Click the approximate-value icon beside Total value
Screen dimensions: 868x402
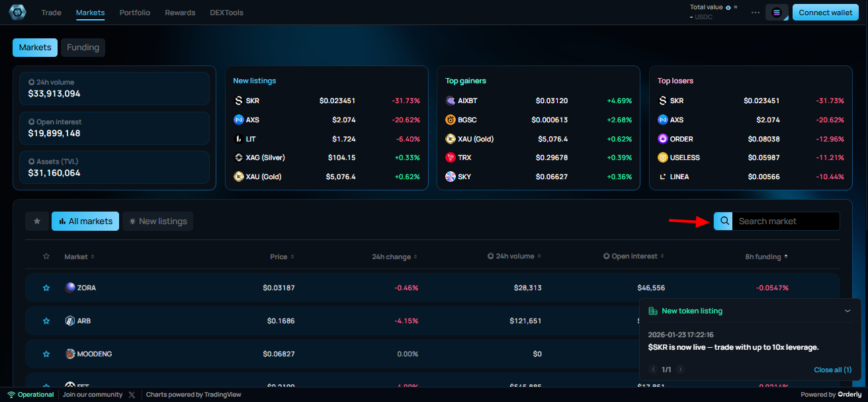click(735, 7)
